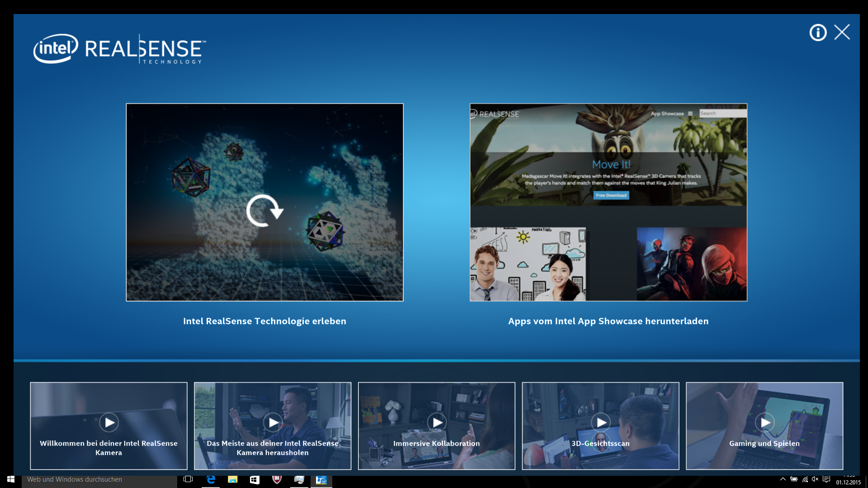Open File Explorer from the taskbar
Screen dimensions: 868x488
coord(232,479)
